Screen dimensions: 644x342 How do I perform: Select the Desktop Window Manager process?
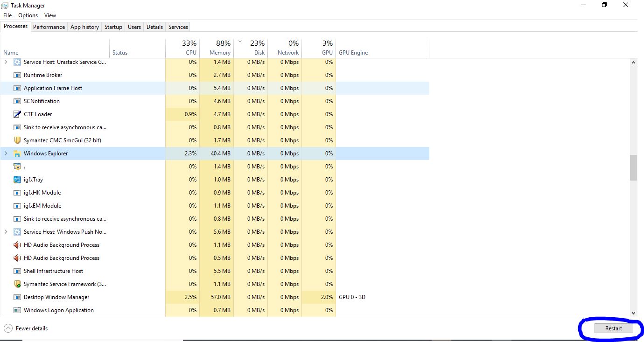56,297
